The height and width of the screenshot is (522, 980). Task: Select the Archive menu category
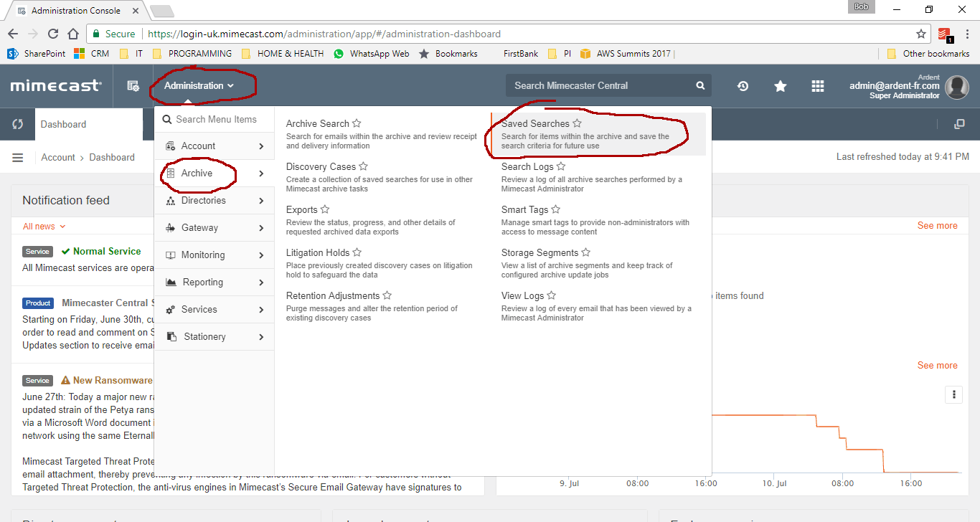215,174
